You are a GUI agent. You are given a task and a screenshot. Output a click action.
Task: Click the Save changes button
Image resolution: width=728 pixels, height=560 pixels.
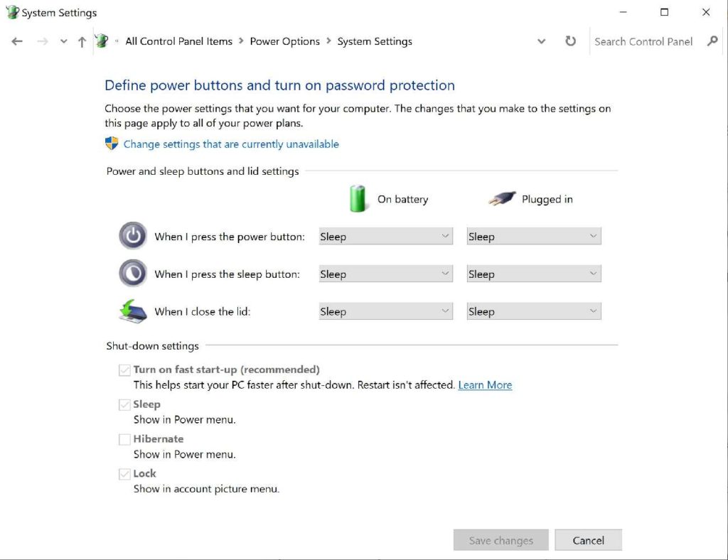pyautogui.click(x=501, y=540)
